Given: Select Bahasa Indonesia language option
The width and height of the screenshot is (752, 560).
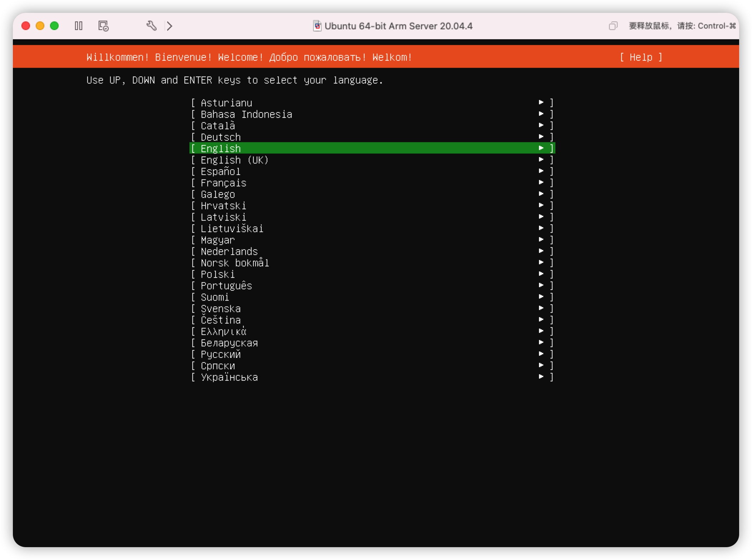Looking at the screenshot, I should coord(372,114).
